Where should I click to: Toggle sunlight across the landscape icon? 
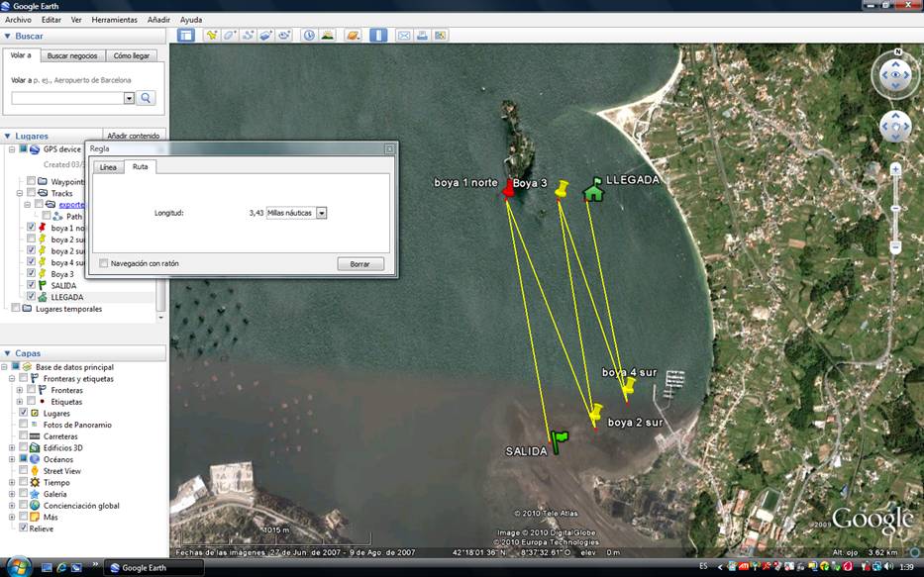[x=327, y=36]
